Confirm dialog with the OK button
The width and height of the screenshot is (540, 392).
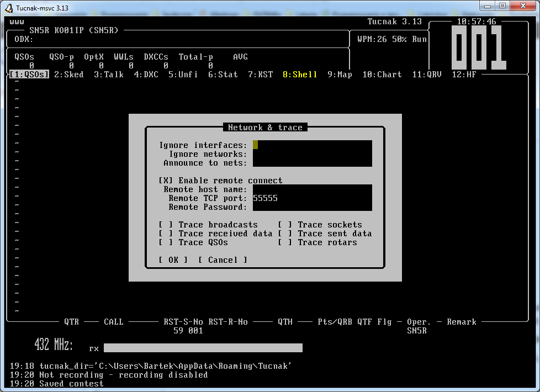[173, 260]
